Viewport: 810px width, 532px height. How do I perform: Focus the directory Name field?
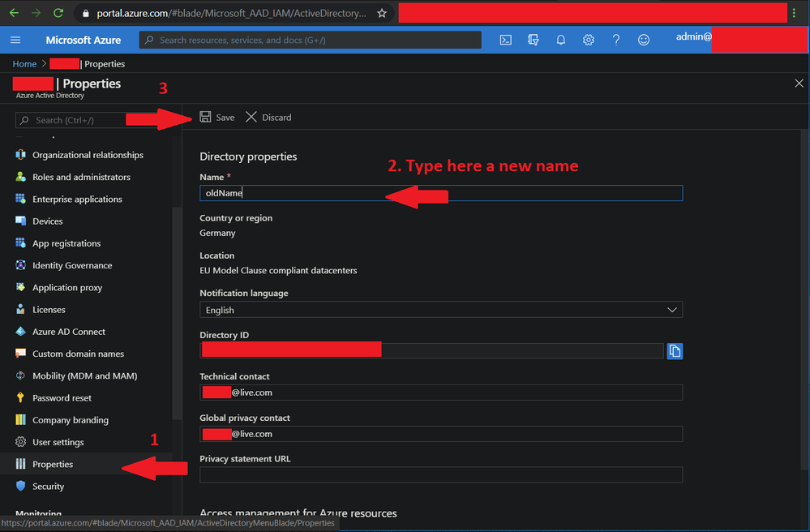(x=441, y=193)
